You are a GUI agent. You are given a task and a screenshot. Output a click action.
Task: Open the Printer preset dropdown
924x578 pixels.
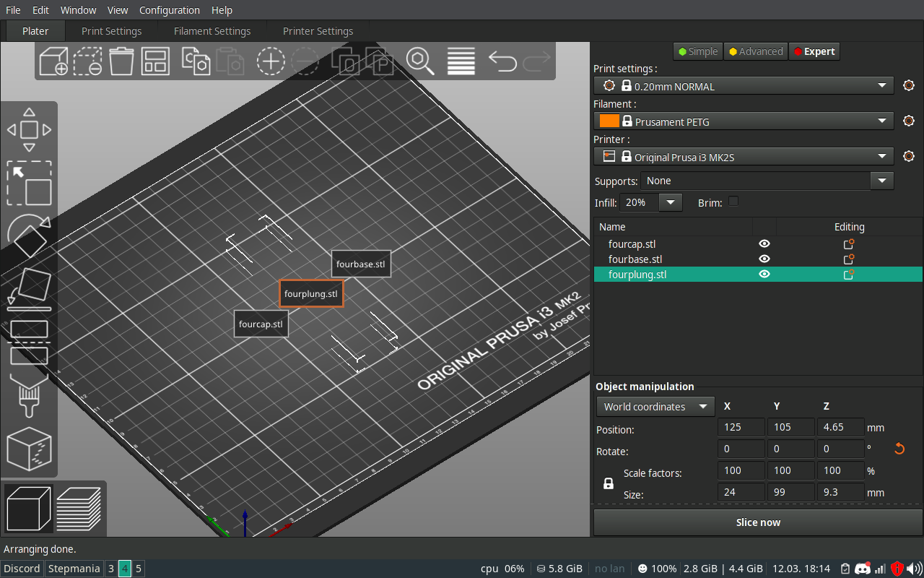(744, 157)
